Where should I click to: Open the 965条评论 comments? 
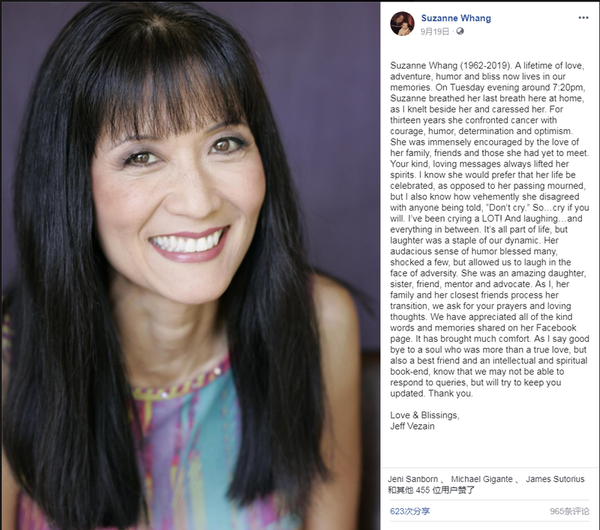pyautogui.click(x=569, y=511)
